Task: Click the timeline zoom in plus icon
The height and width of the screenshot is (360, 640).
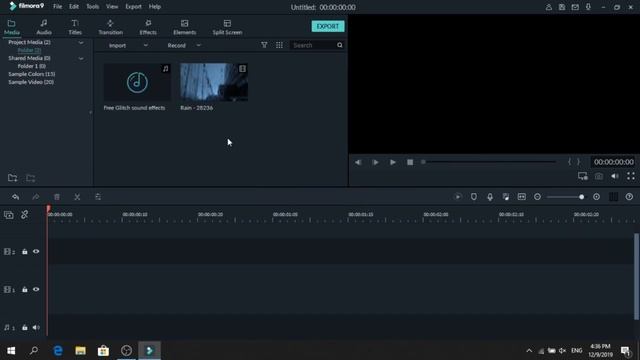Action: coord(596,197)
